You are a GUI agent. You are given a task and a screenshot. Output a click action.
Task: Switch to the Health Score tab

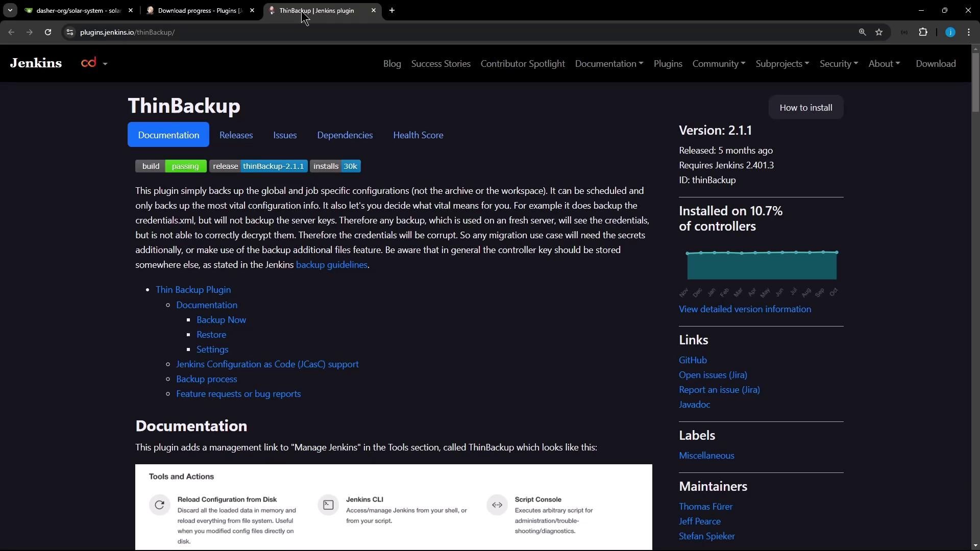pos(418,135)
